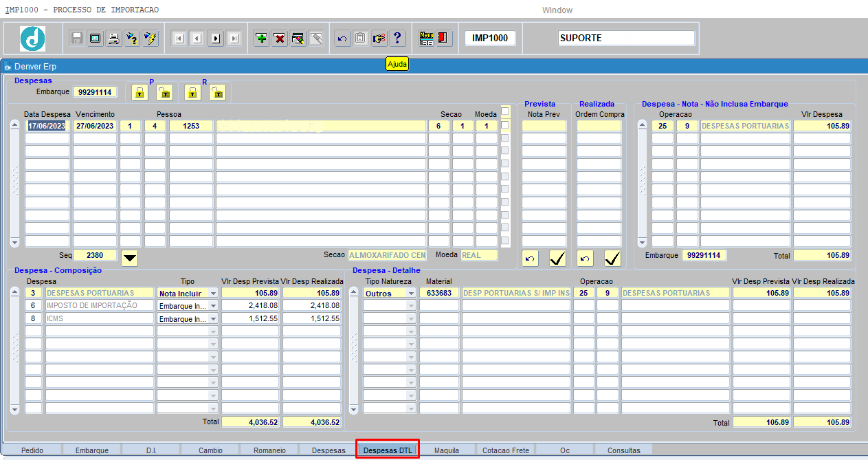
Task: Open the Menu toolbar icon
Action: [426, 38]
